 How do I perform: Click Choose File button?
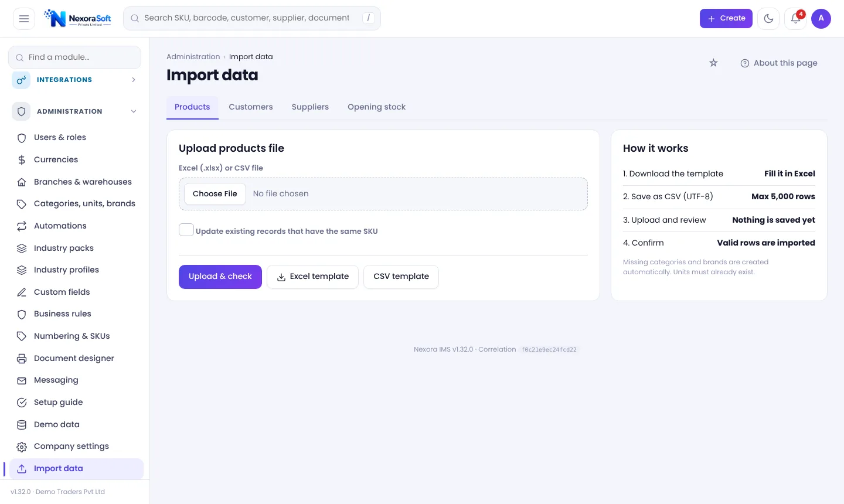215,194
